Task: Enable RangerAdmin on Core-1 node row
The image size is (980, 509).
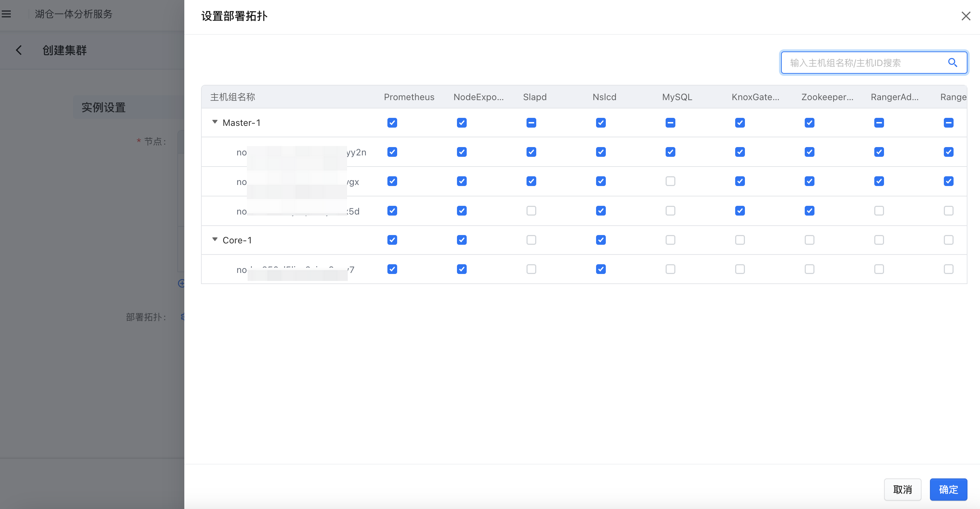Action: (x=879, y=269)
